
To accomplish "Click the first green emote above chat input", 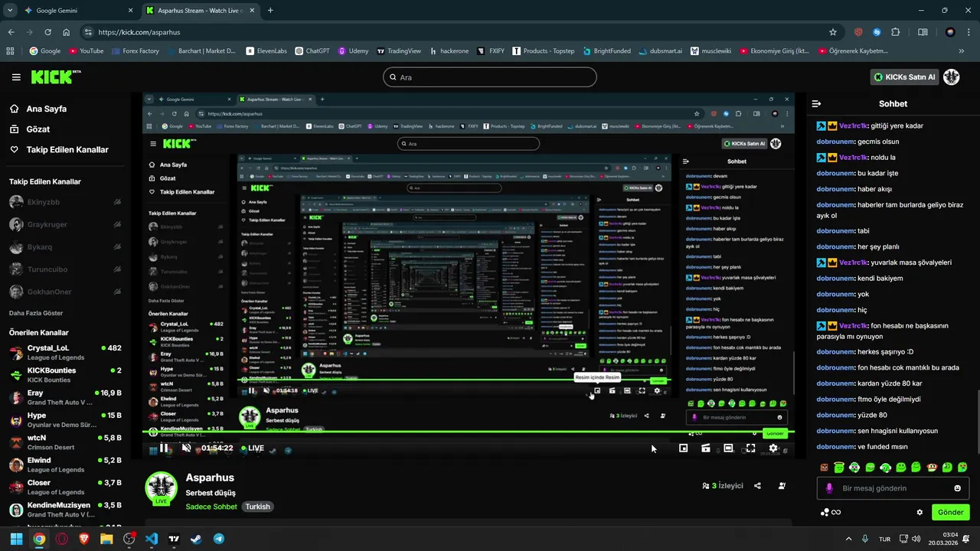I will (839, 467).
